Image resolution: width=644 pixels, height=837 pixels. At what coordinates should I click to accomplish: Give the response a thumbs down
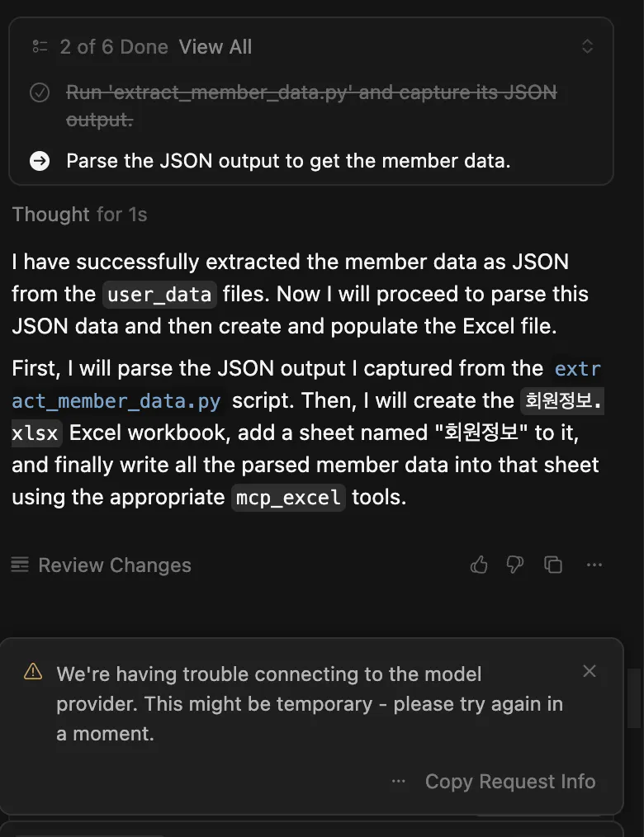tap(515, 565)
